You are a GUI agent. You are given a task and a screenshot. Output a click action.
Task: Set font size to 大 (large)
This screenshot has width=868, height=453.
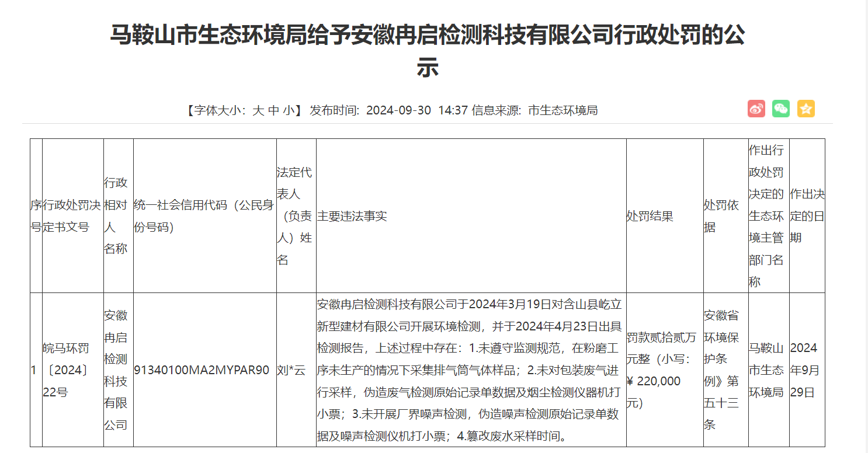pos(258,110)
